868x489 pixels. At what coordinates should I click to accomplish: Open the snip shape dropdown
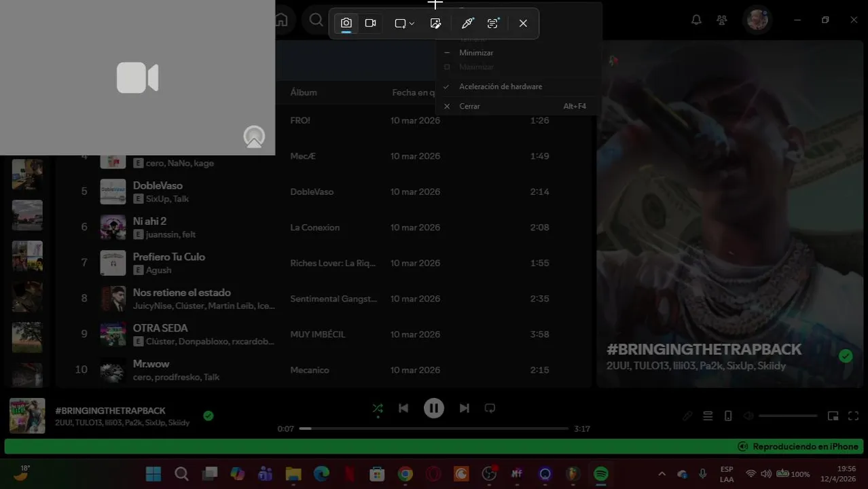(404, 23)
